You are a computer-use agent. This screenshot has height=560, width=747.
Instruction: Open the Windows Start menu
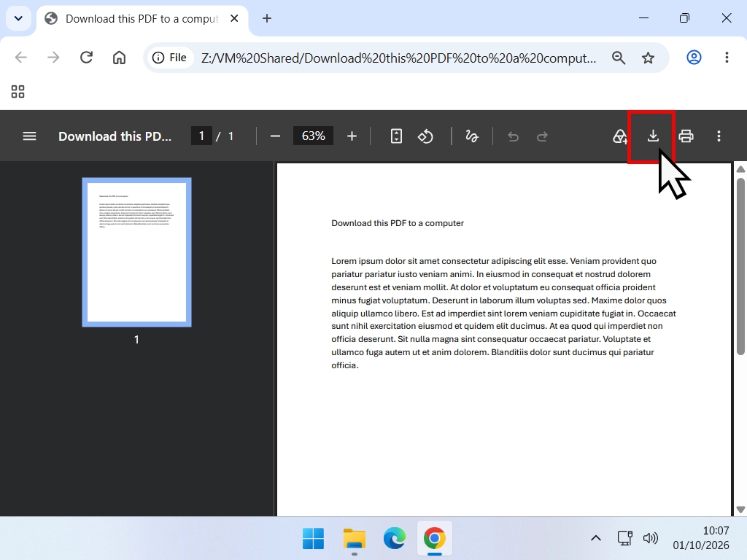[x=313, y=539]
